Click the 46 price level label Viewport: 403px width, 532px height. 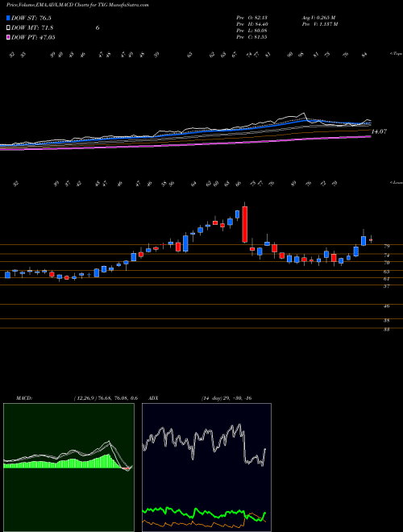pyautogui.click(x=387, y=306)
